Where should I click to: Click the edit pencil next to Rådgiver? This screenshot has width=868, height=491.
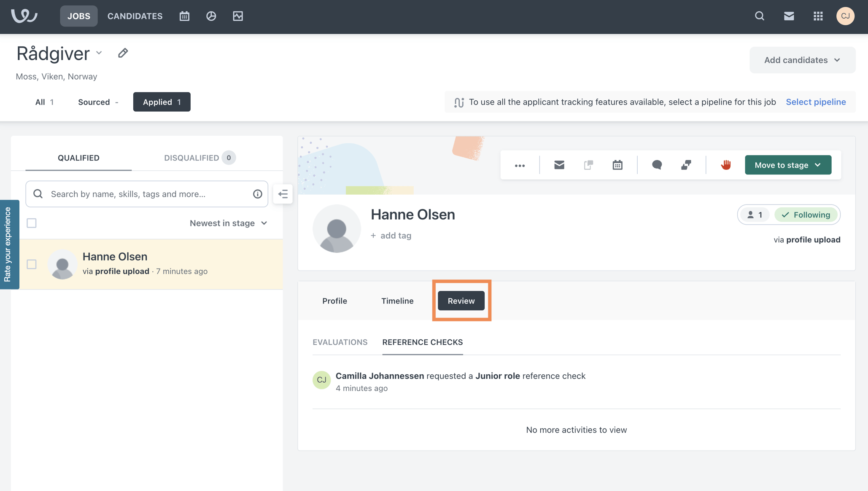click(x=123, y=53)
